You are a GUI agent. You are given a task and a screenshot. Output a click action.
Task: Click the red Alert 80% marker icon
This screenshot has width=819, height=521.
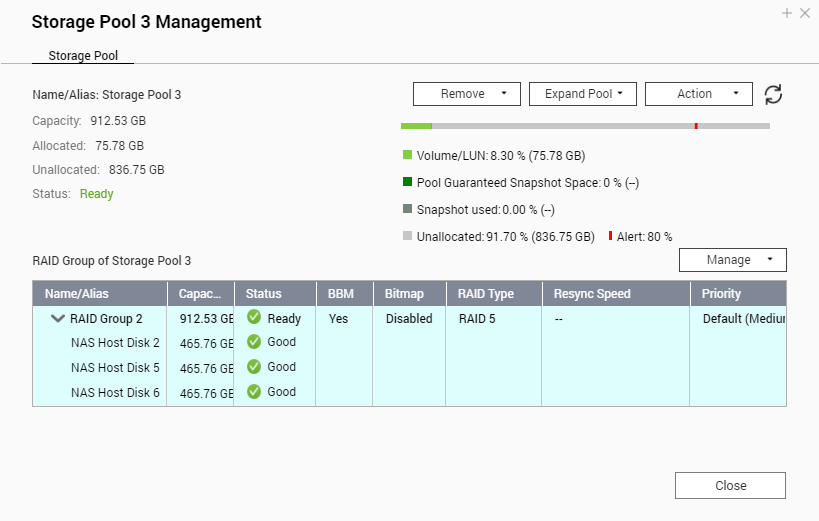click(610, 236)
